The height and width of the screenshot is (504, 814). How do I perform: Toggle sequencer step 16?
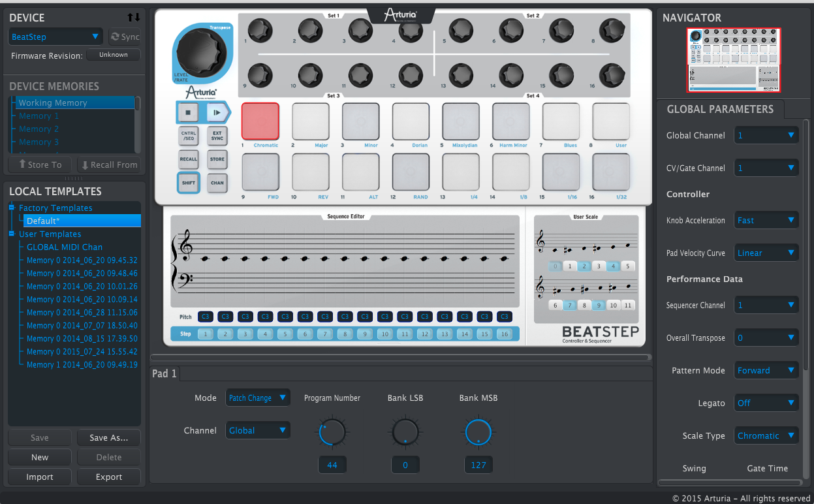tap(504, 334)
